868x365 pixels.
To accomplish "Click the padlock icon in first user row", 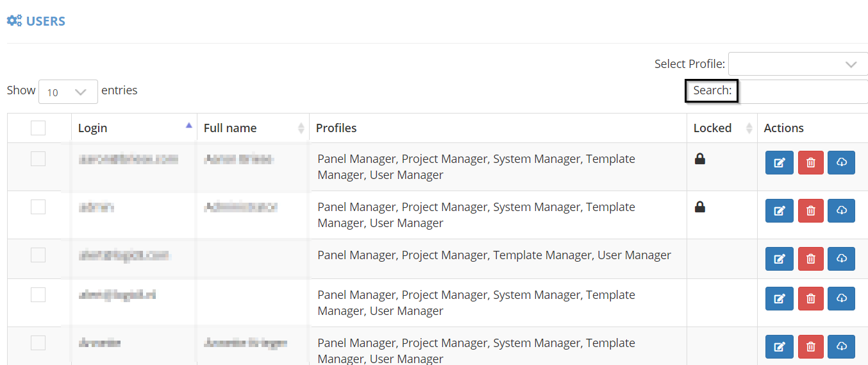I will (700, 158).
